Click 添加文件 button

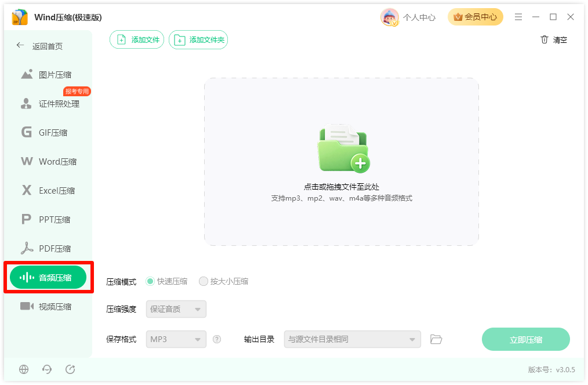pos(137,40)
